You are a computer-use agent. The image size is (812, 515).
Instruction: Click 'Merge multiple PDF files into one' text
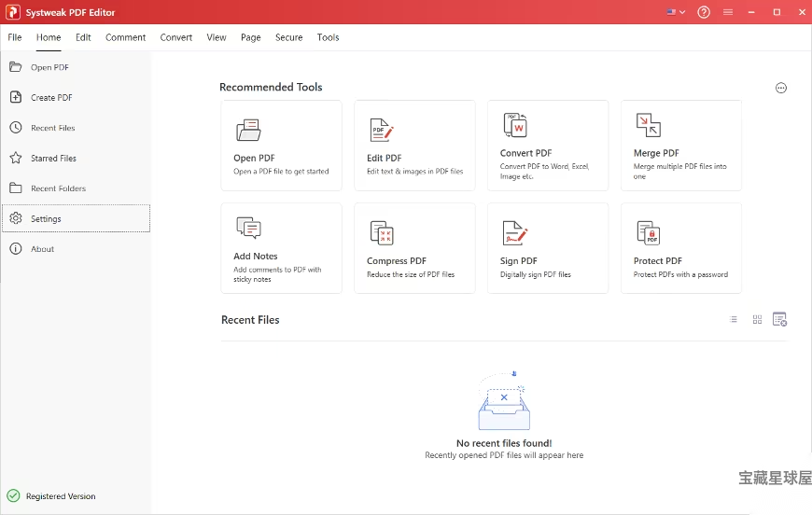pyautogui.click(x=680, y=172)
